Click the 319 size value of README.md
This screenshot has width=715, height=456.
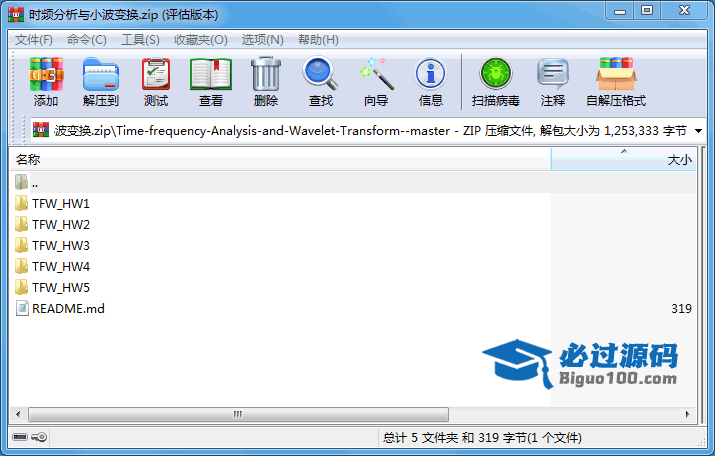click(681, 309)
